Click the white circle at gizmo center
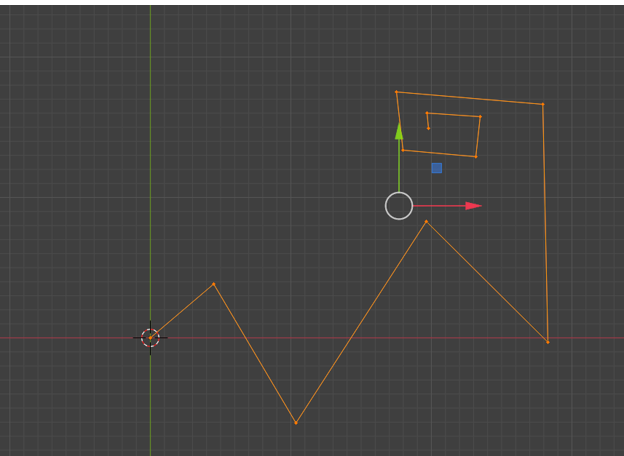This screenshot has width=624, height=456. (x=399, y=206)
